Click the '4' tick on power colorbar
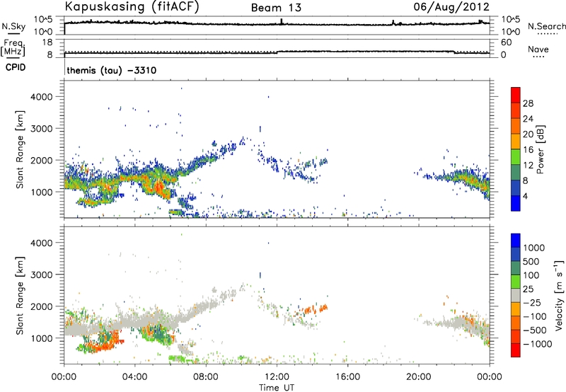 [x=525, y=196]
